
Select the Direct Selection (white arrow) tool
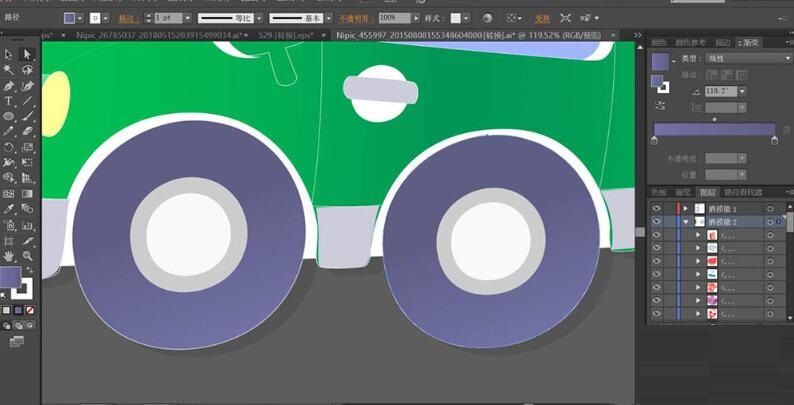(27, 54)
